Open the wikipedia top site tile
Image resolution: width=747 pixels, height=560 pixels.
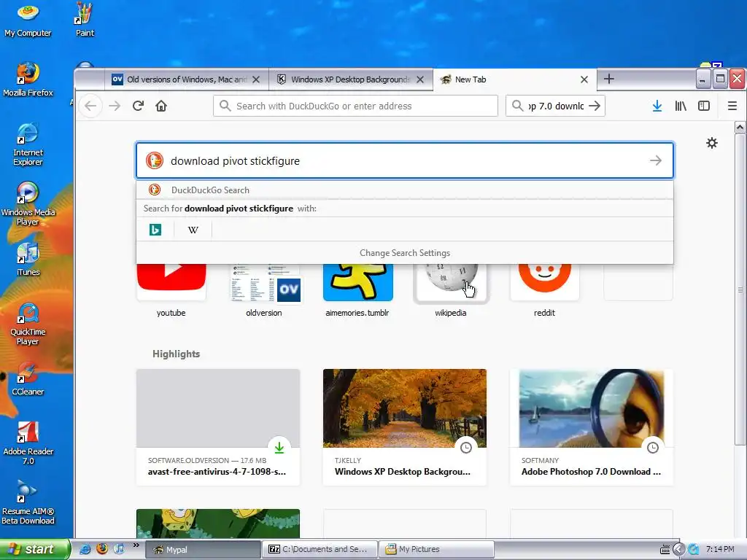tap(451, 290)
